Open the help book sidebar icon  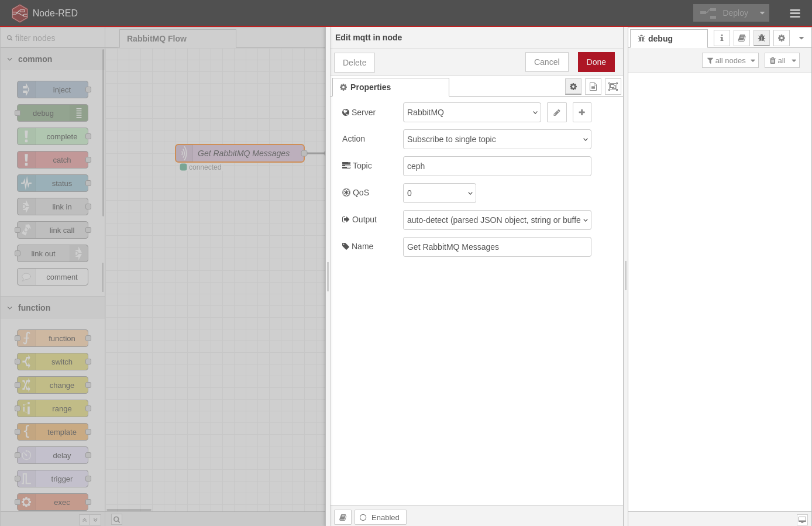point(741,38)
